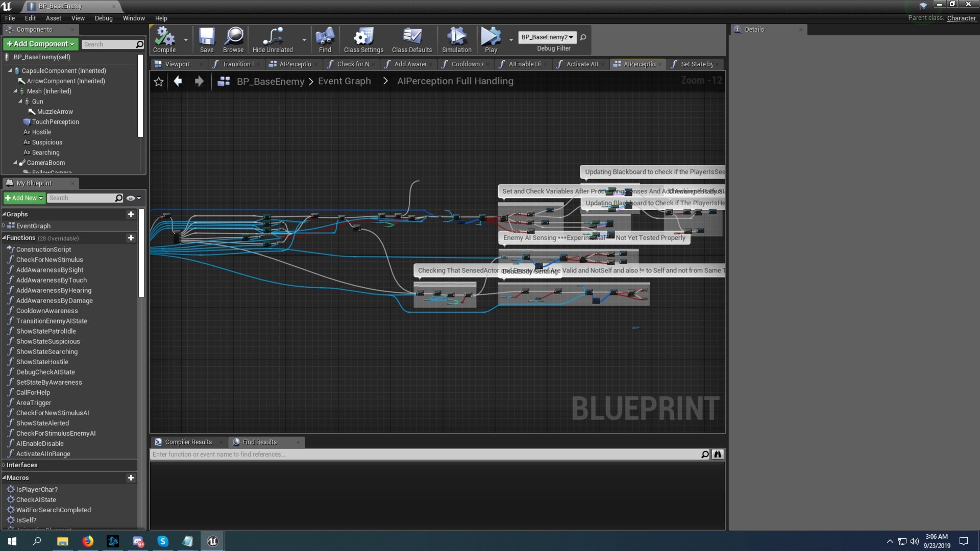
Task: Open Windows Start menu
Action: coord(12,541)
